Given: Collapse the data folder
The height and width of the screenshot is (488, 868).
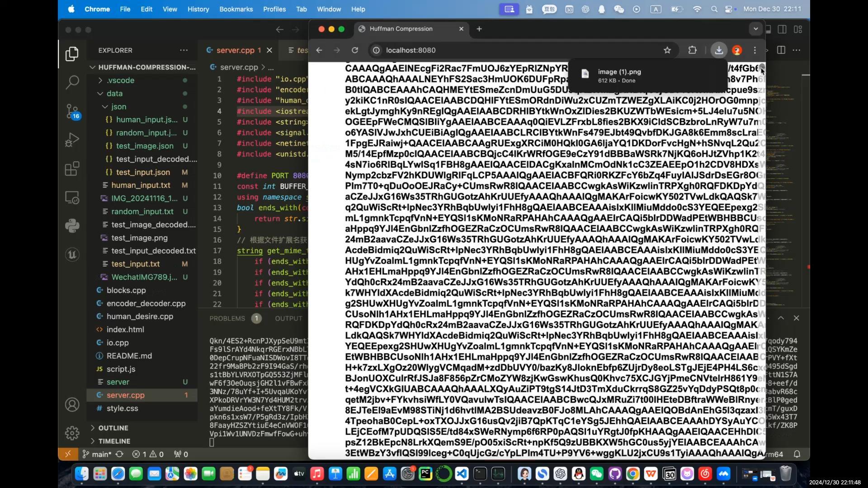Looking at the screenshot, I should coord(143,94).
